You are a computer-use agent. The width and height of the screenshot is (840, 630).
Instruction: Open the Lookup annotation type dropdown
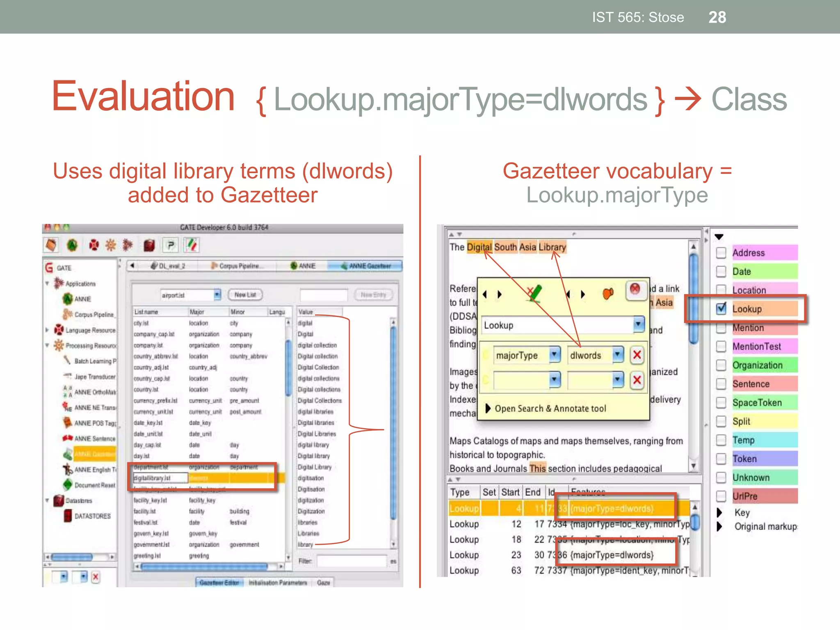(638, 325)
